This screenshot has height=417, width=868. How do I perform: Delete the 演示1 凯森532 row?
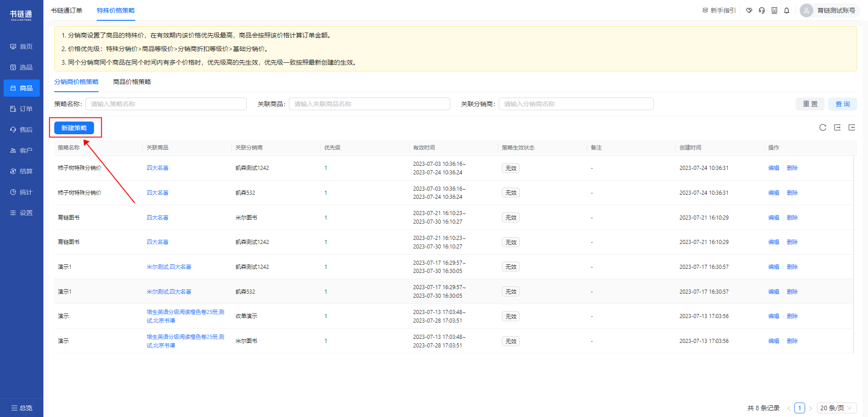tap(792, 292)
